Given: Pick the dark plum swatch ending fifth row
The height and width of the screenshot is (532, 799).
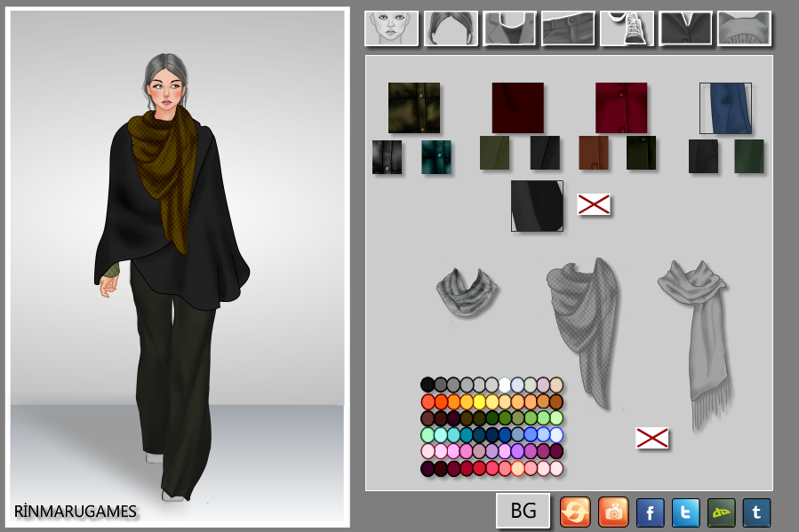Looking at the screenshot, I should coord(556,451).
